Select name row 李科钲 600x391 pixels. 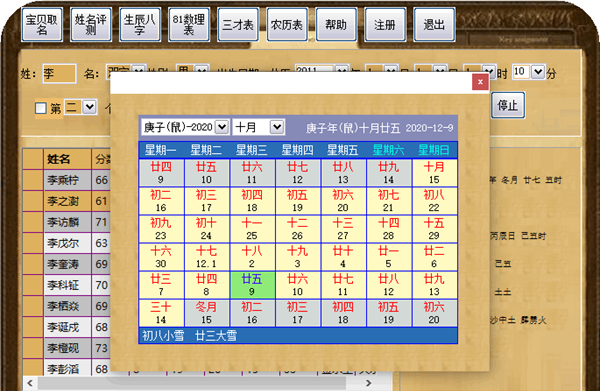pos(67,285)
